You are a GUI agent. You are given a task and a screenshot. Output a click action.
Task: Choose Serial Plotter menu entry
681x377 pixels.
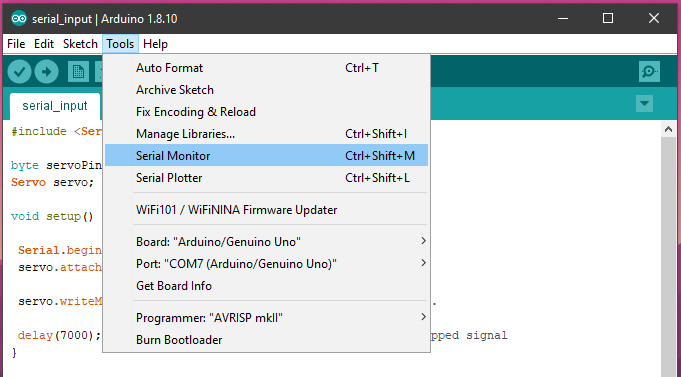pyautogui.click(x=266, y=178)
